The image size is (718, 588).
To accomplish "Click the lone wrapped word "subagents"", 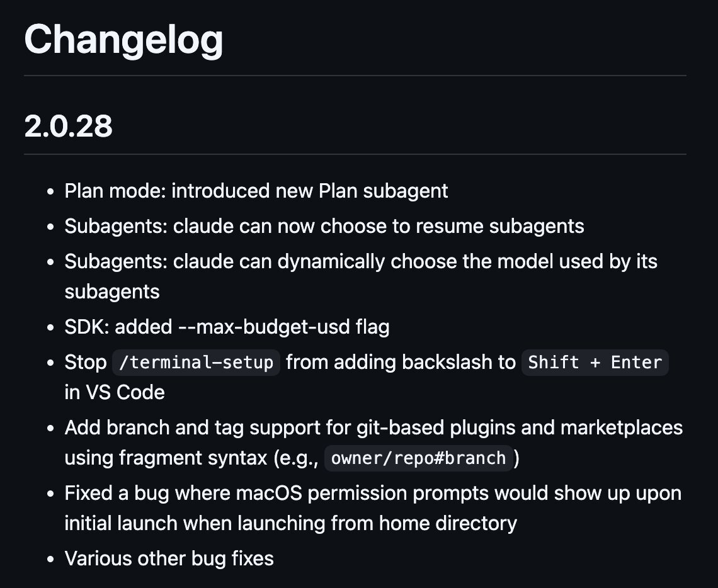I will point(112,291).
